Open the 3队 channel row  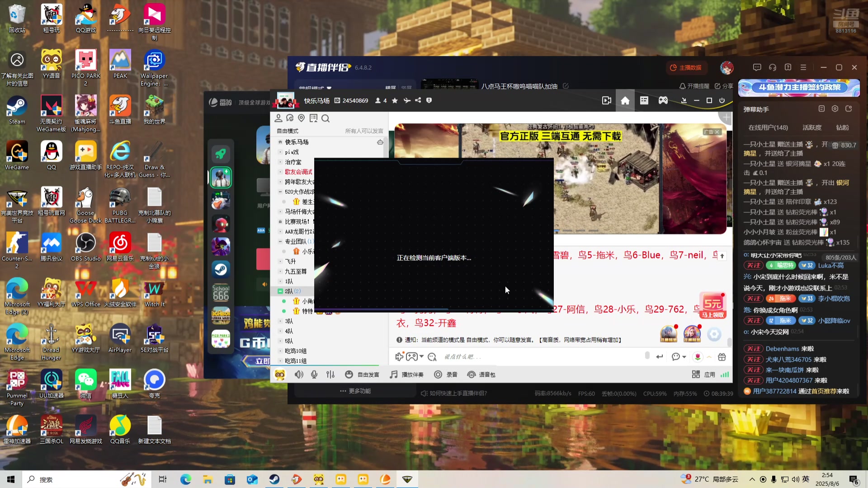(x=330, y=321)
